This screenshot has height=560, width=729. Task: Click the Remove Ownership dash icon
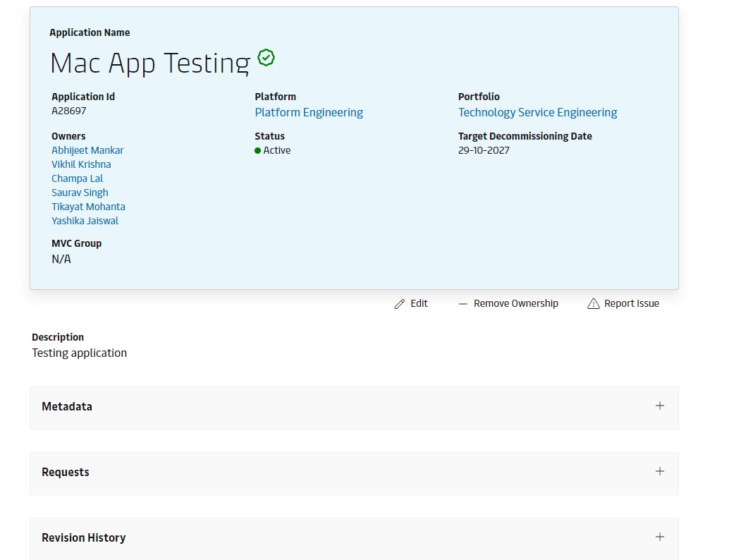pyautogui.click(x=462, y=304)
